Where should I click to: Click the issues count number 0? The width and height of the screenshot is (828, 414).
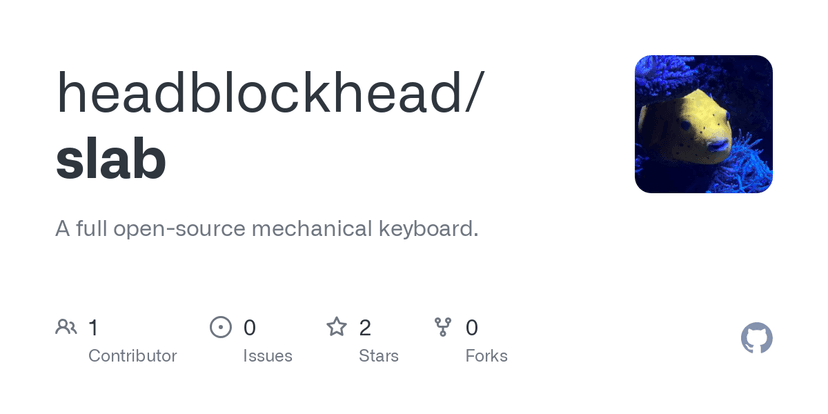(250, 327)
